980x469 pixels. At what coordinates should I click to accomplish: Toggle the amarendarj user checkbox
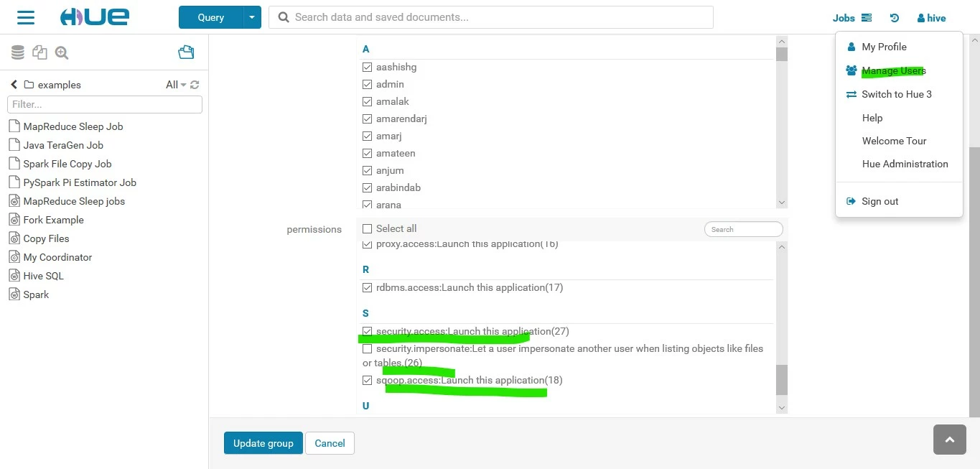point(368,119)
